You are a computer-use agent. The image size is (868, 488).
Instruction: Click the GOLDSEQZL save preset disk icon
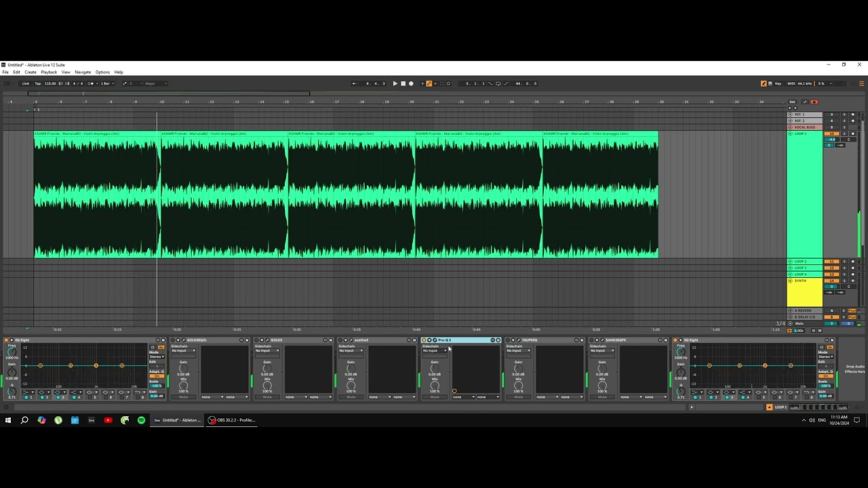(247, 340)
